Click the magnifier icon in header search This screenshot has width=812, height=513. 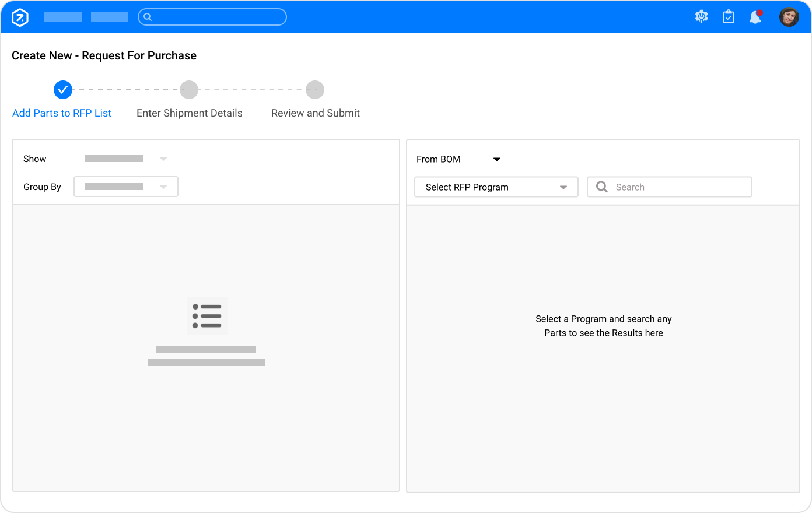pos(148,17)
